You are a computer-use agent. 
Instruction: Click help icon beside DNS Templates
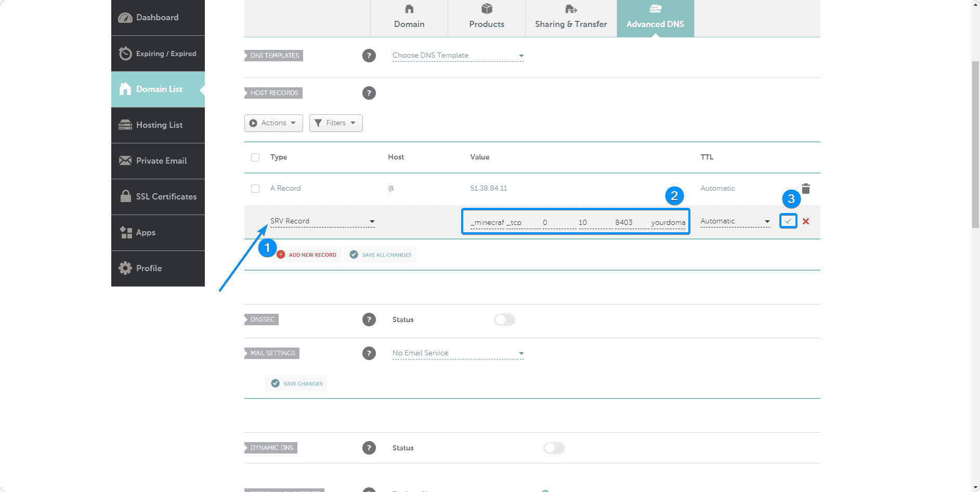tap(369, 56)
